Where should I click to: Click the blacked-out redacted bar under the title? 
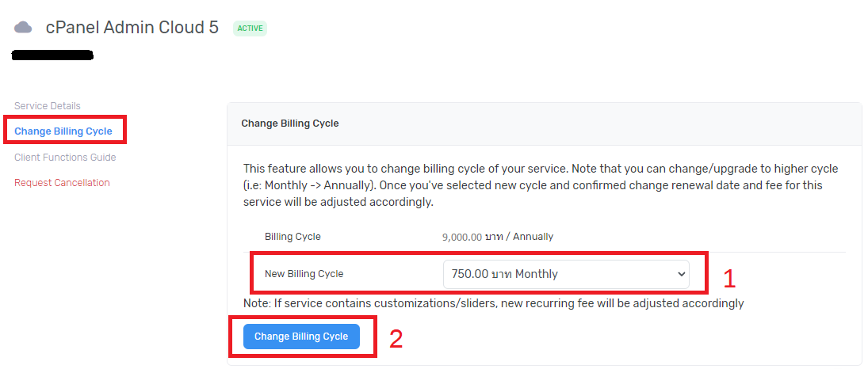click(x=53, y=55)
